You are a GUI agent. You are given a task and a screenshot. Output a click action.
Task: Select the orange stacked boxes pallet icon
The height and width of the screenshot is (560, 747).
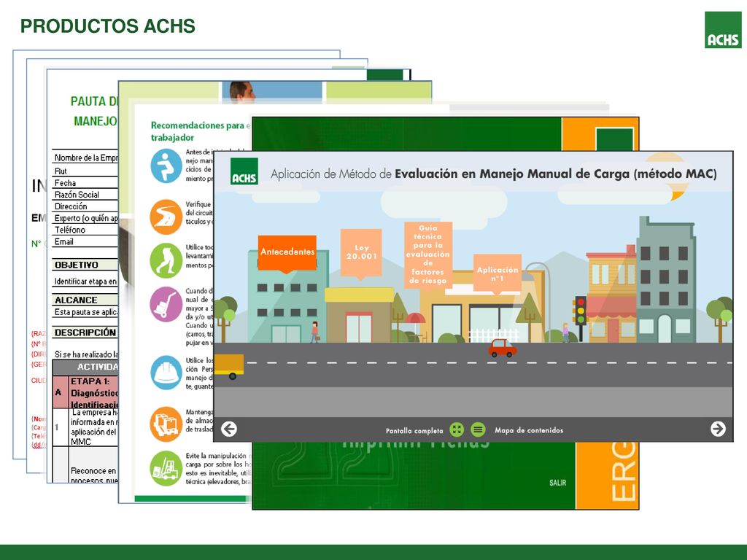pyautogui.click(x=166, y=424)
